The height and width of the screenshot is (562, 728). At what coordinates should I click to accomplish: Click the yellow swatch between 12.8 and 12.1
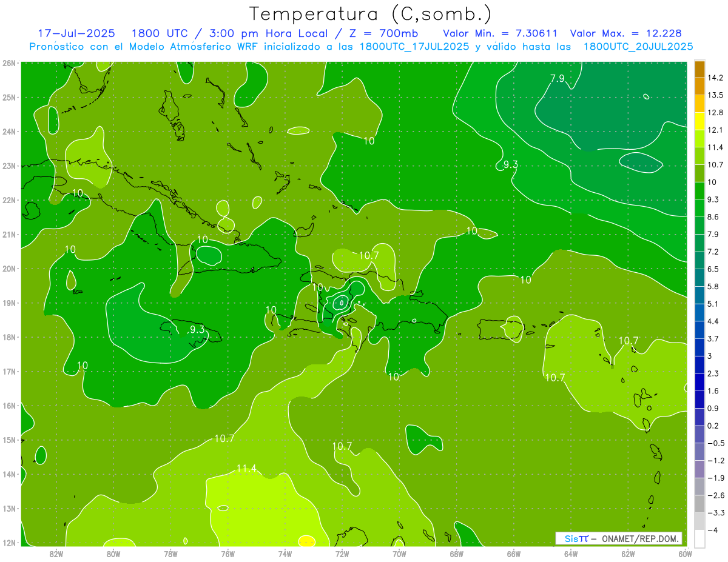(x=699, y=121)
